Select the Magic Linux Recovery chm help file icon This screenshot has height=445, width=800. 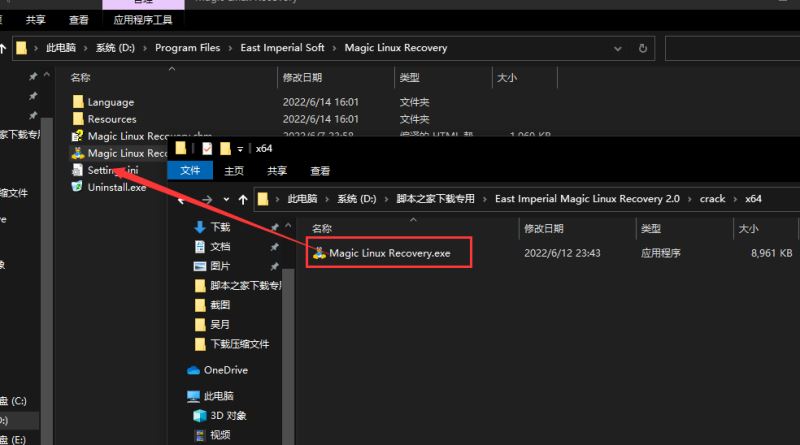coord(78,136)
